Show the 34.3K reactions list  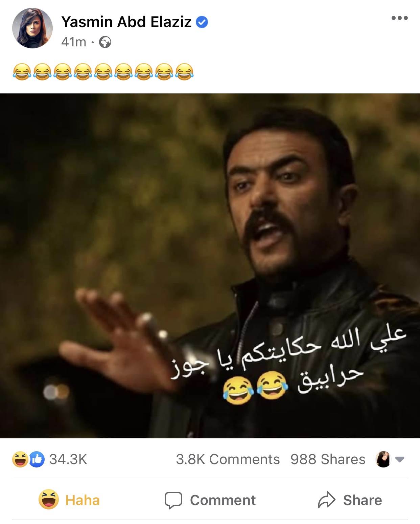tap(68, 459)
